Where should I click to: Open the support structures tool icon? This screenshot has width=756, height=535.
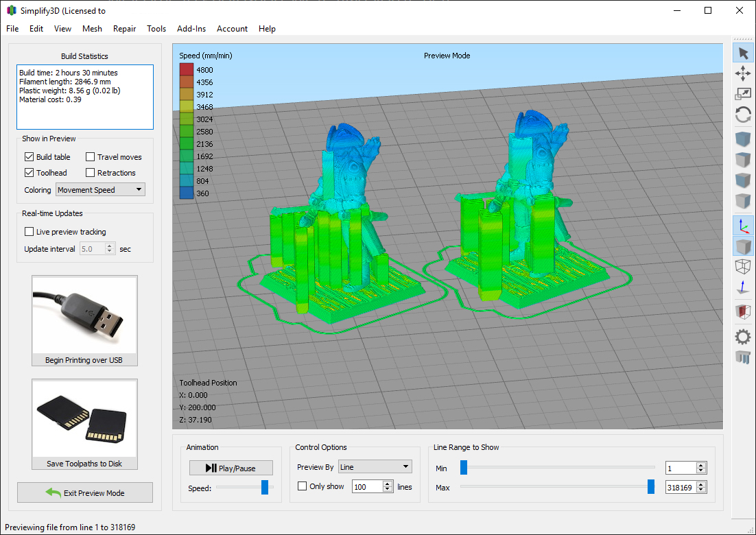[743, 357]
